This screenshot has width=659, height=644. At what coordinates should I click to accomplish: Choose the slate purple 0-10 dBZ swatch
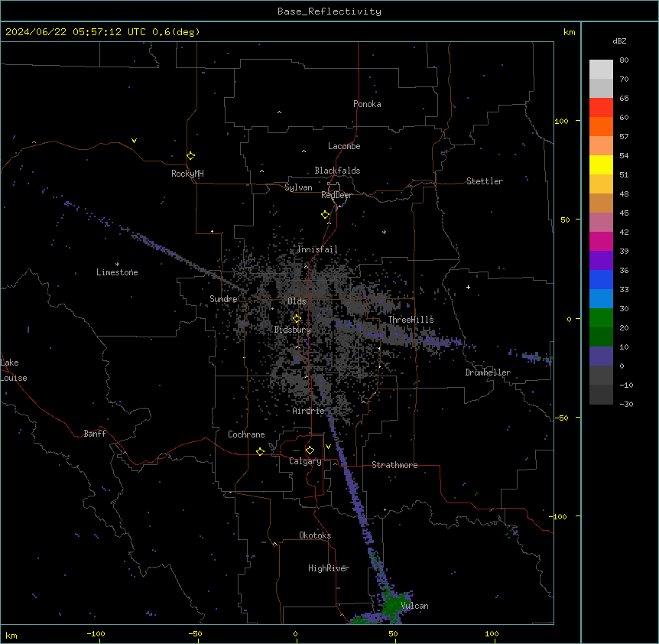(x=601, y=356)
